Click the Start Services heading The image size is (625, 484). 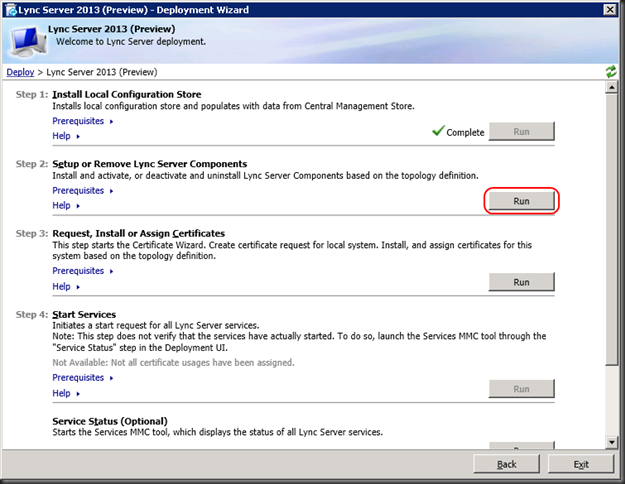84,315
